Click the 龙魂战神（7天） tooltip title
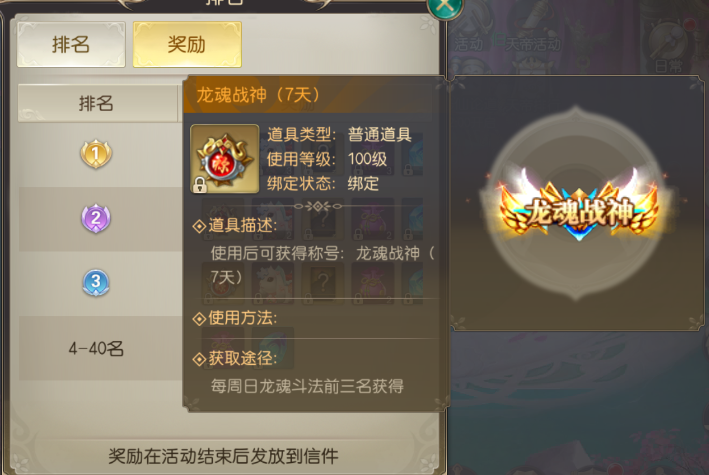The image size is (709, 475). pyautogui.click(x=258, y=95)
